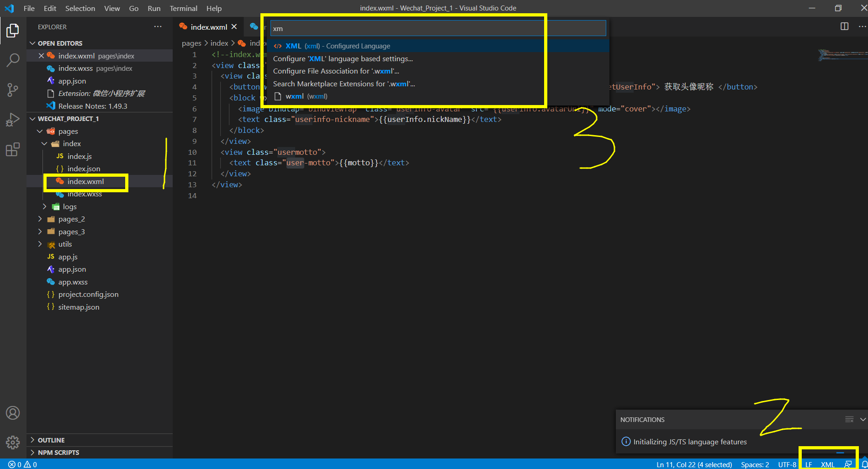Expand the pages_3 folder

tap(40, 232)
